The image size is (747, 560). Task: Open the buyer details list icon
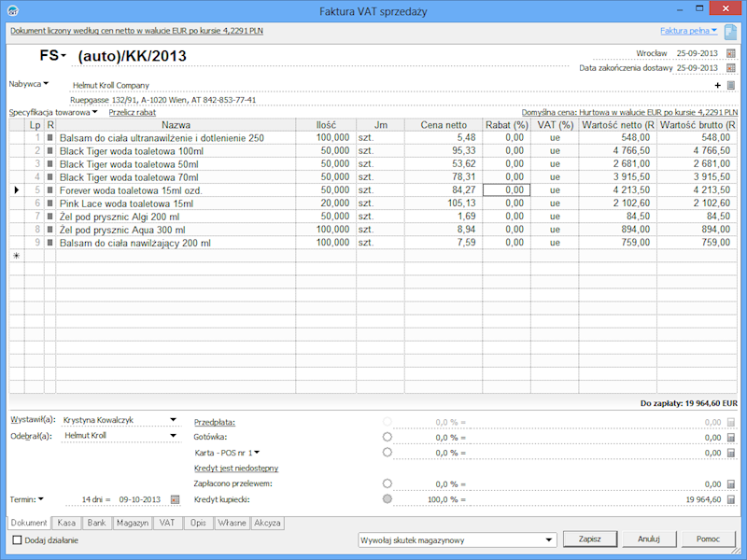(x=731, y=85)
